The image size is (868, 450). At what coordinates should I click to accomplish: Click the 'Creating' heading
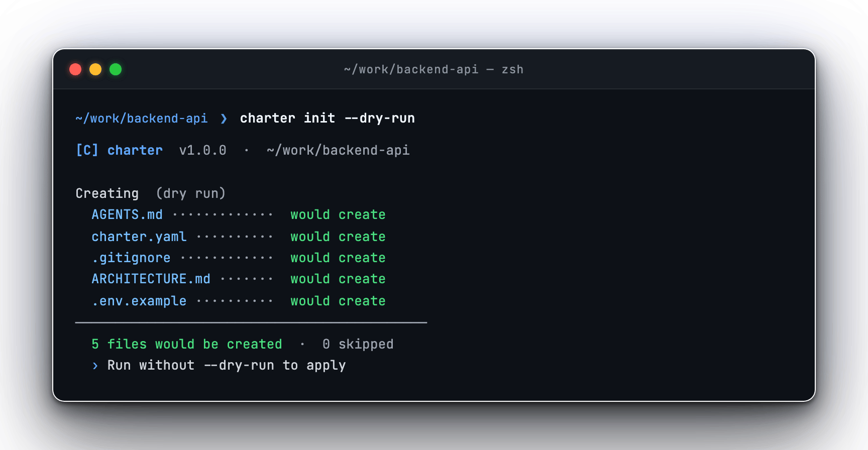point(107,193)
